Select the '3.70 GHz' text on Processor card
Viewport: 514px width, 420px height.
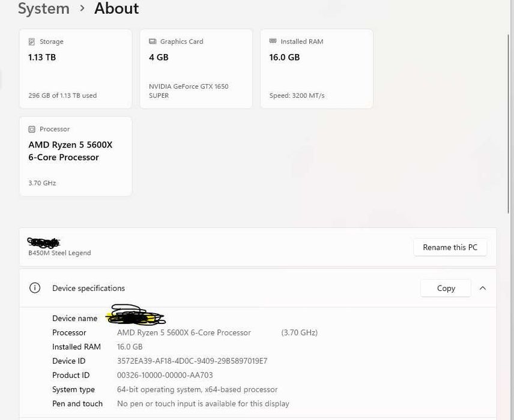pos(42,183)
